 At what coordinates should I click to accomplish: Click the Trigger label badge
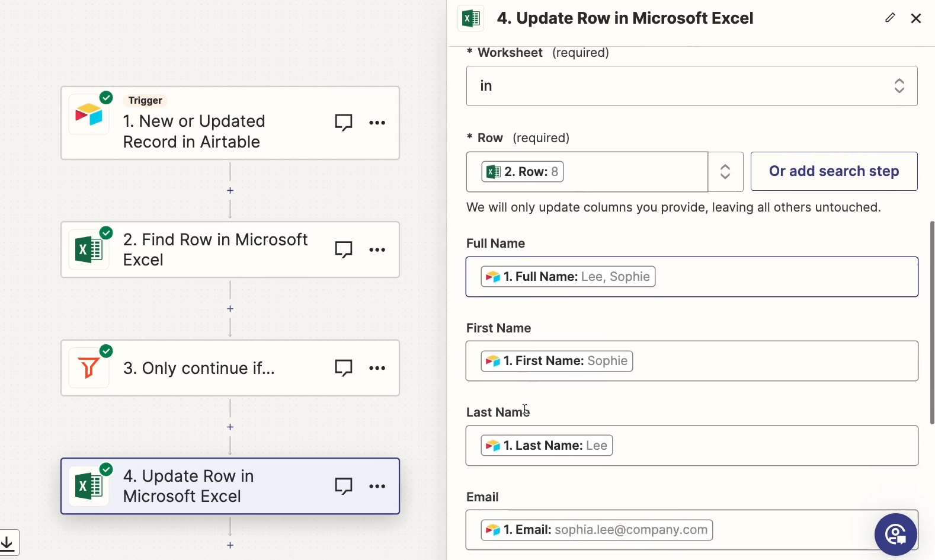pyautogui.click(x=145, y=100)
